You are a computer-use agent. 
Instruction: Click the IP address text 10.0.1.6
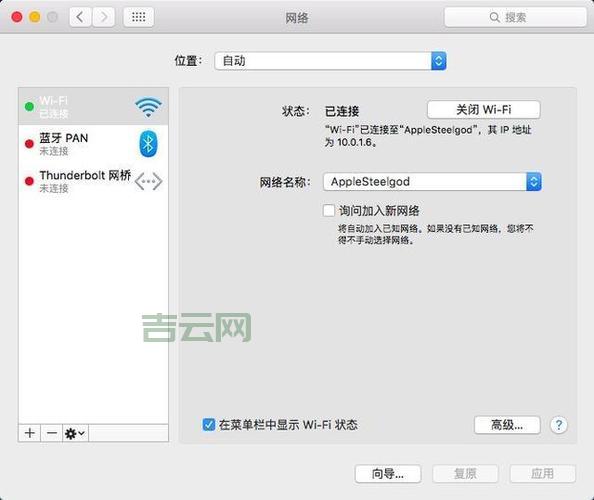tap(354, 142)
